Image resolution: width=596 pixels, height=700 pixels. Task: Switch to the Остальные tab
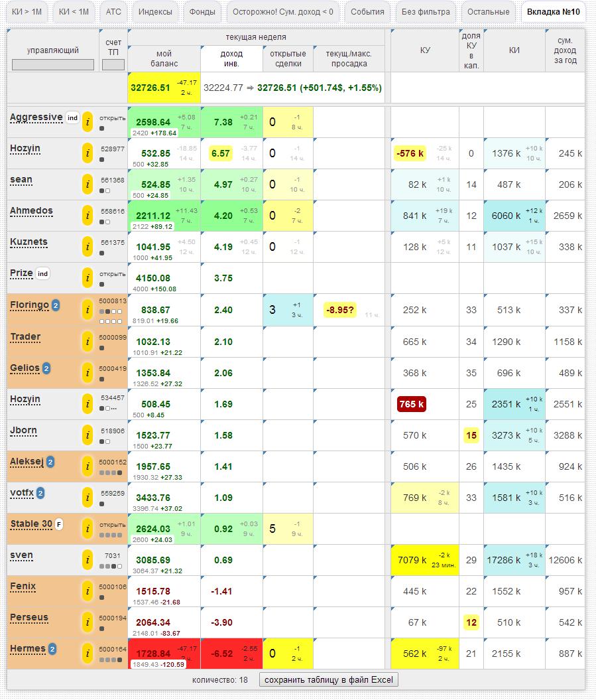[489, 12]
